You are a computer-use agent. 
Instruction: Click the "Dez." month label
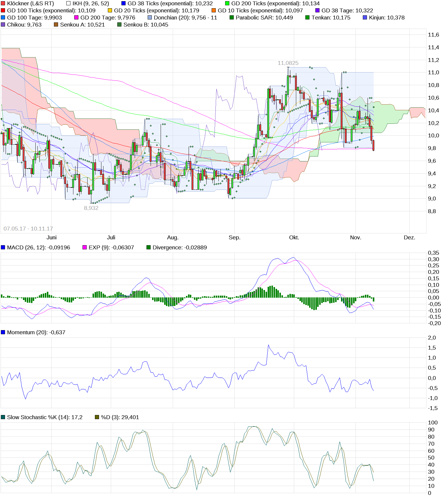pos(409,238)
